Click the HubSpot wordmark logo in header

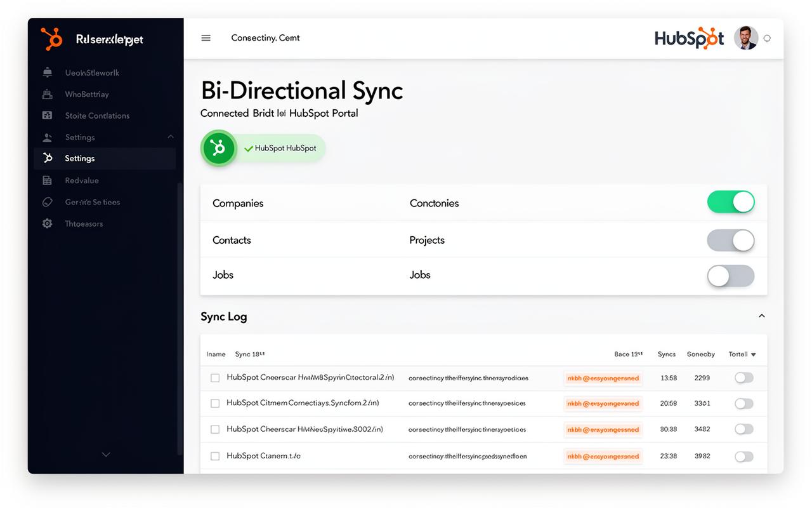[689, 38]
